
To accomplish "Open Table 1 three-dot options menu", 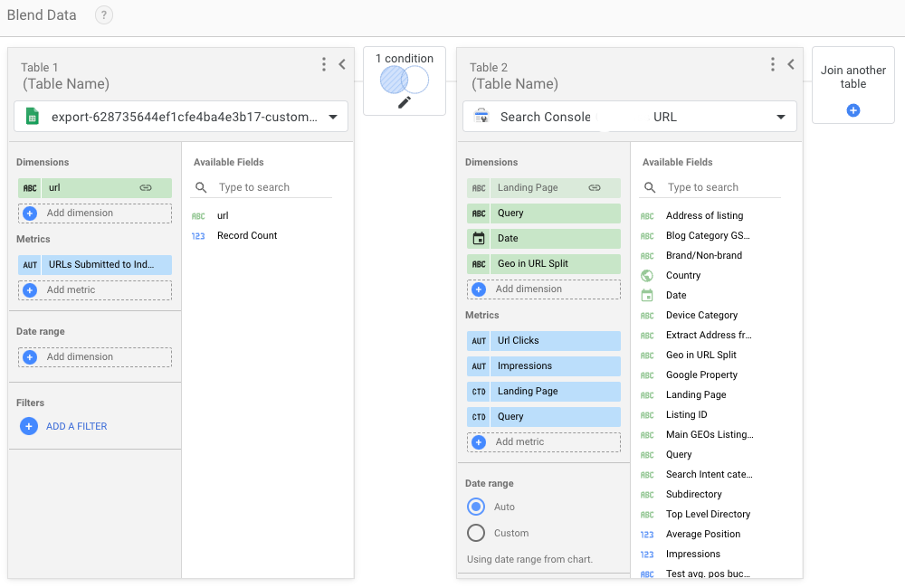I will (324, 64).
